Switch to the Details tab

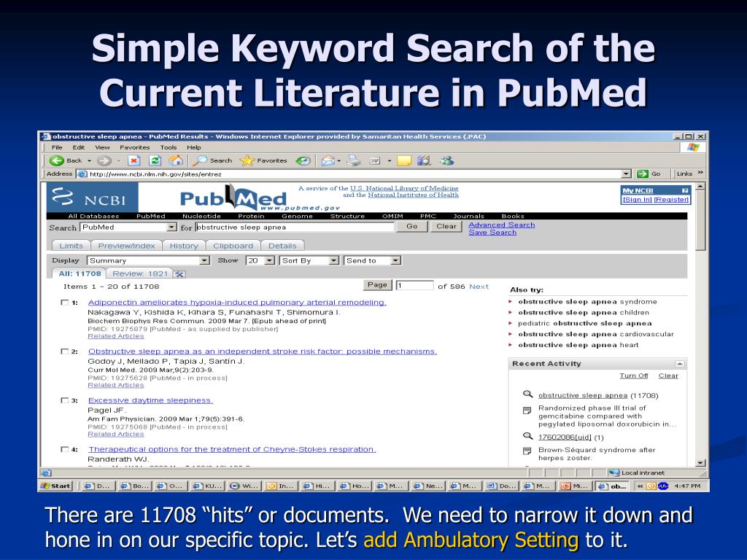coord(282,246)
